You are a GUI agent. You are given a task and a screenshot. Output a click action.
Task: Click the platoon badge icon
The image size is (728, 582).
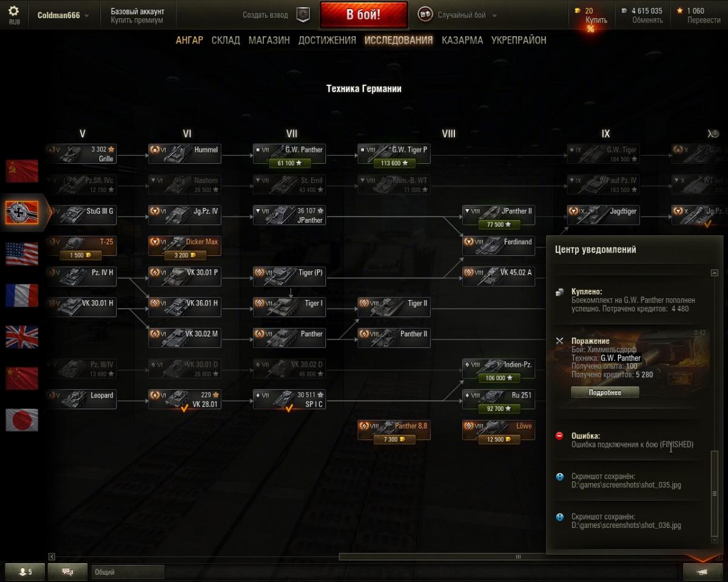point(303,15)
